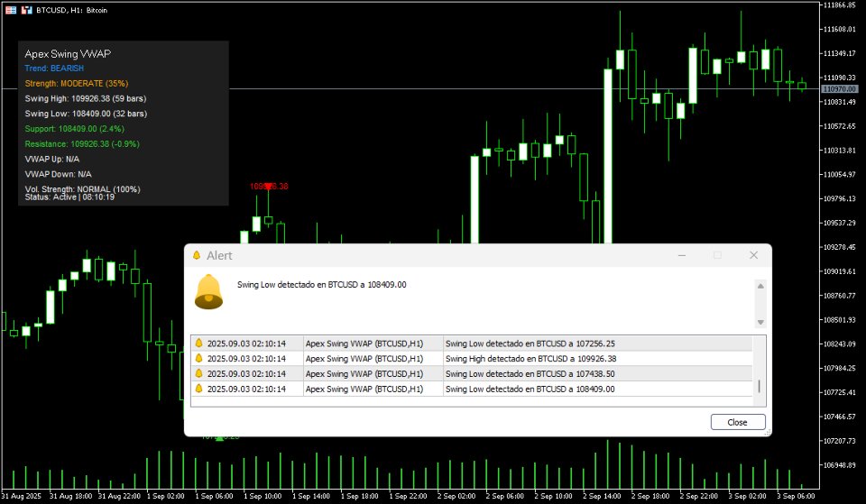Close the Alert dialog with Close button
The height and width of the screenshot is (504, 866).
738,422
